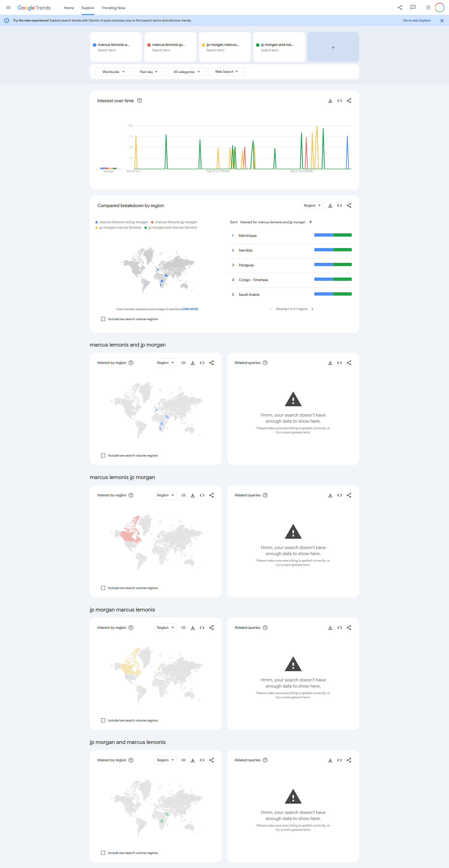Click the LEARN MORE link under map
Screen dimensions: 449x868
point(189,309)
